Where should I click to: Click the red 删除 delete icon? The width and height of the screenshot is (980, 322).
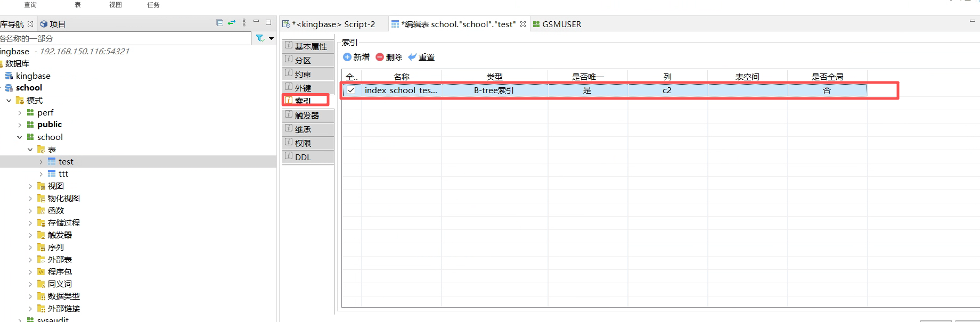click(380, 57)
